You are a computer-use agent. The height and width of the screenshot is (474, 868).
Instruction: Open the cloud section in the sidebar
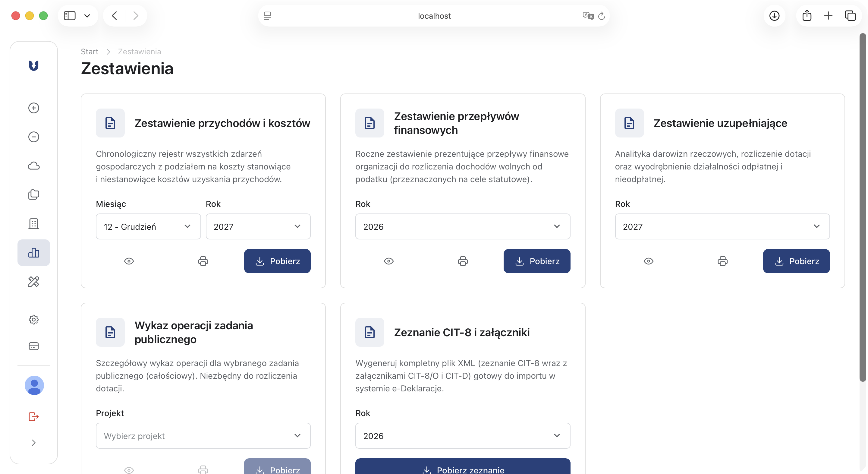34,166
